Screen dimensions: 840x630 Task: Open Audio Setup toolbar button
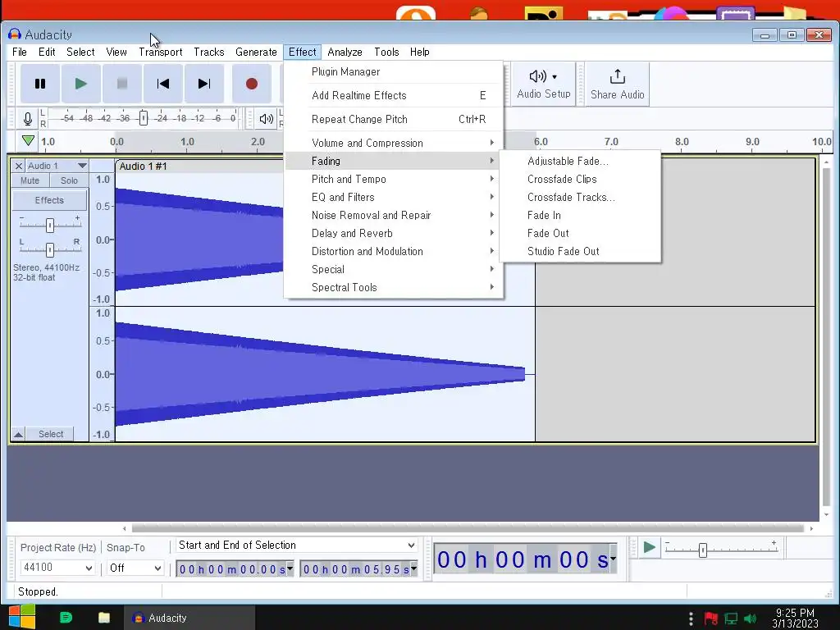[544, 84]
